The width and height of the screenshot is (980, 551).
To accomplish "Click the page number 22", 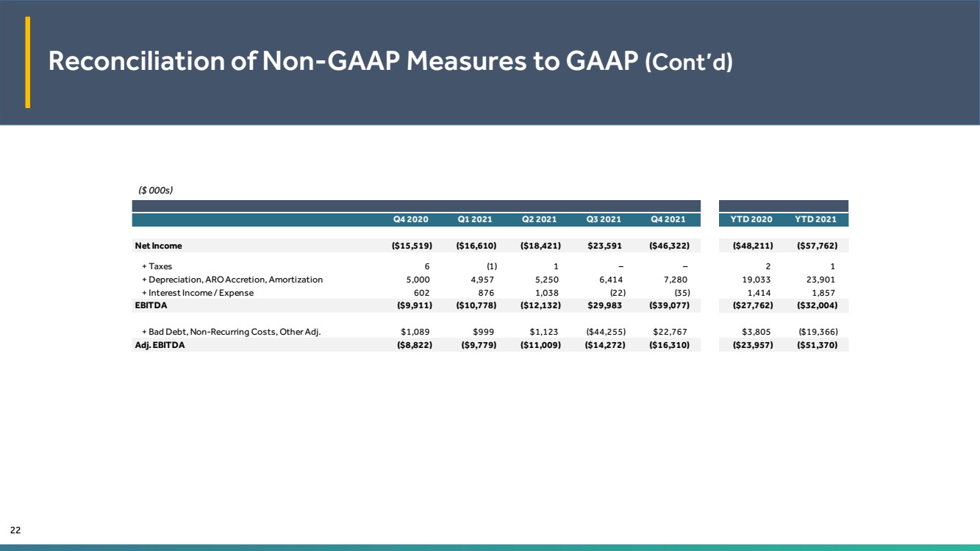I will pos(15,530).
